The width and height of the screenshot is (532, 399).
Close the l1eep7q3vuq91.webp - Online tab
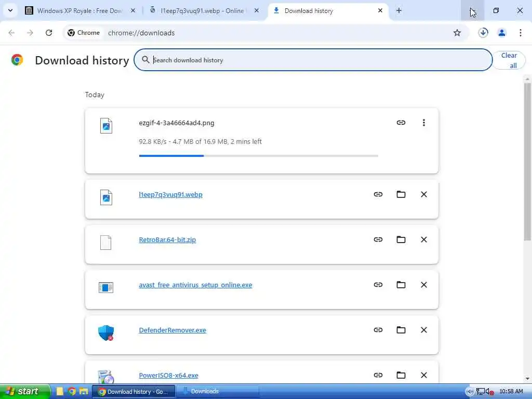[x=257, y=10]
